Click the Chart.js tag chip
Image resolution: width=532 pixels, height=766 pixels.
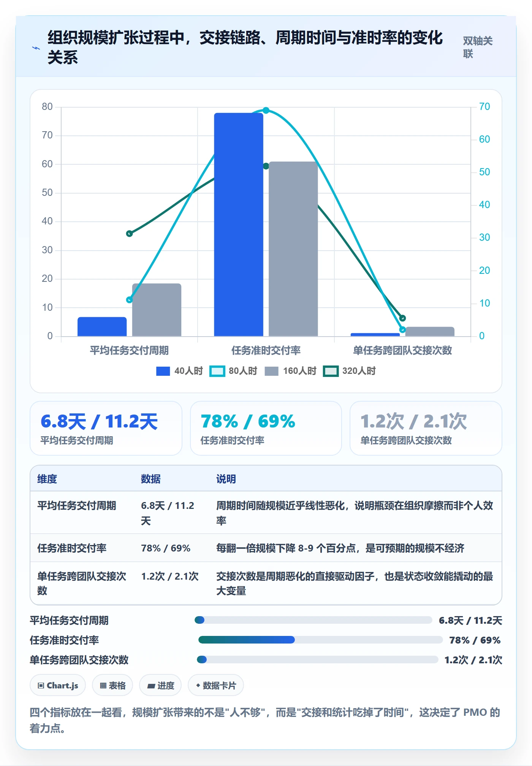click(58, 685)
